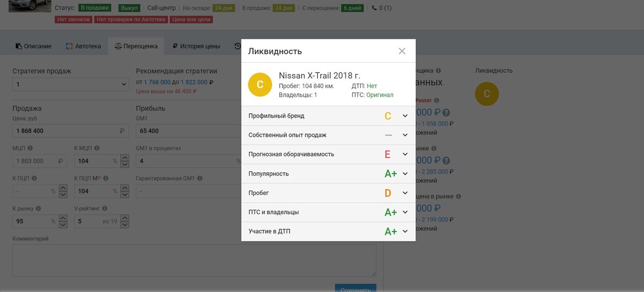
Task: Click the background Ликвидность C circle
Action: click(487, 93)
